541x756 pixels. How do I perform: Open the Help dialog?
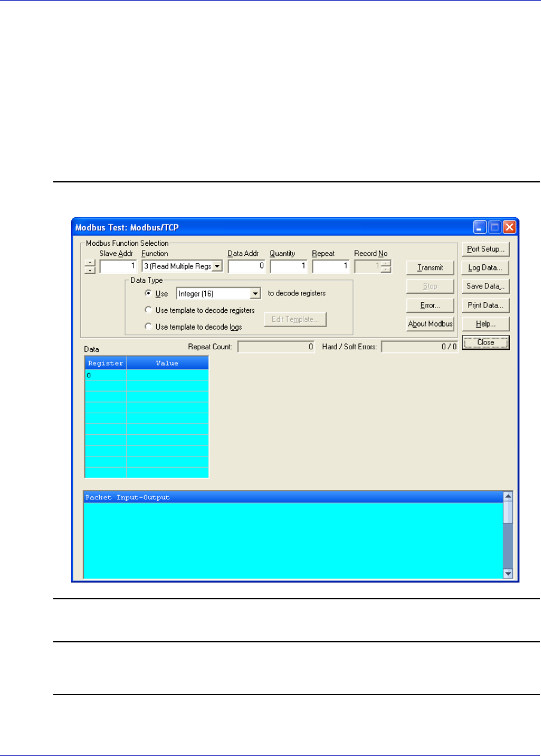point(485,324)
